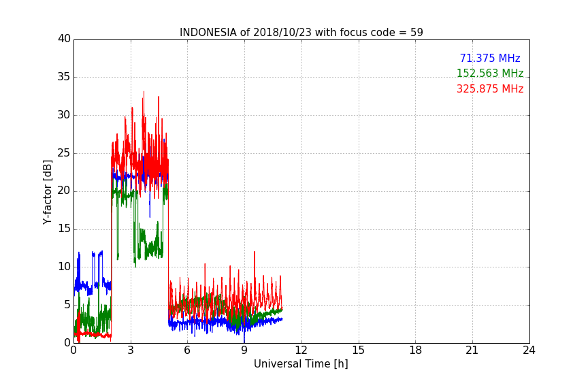Click the y-axis tick label 25
This screenshot has height=392, width=588.
click(x=64, y=153)
